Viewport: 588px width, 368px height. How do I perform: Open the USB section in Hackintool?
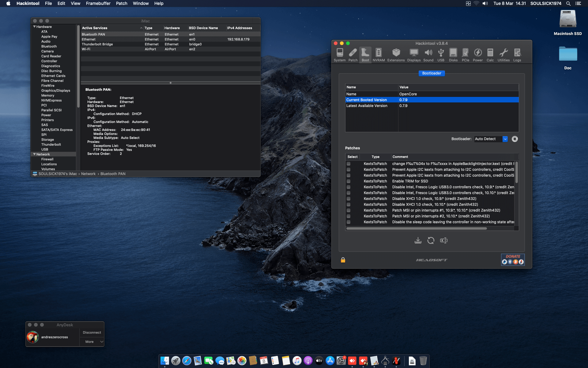pos(441,55)
